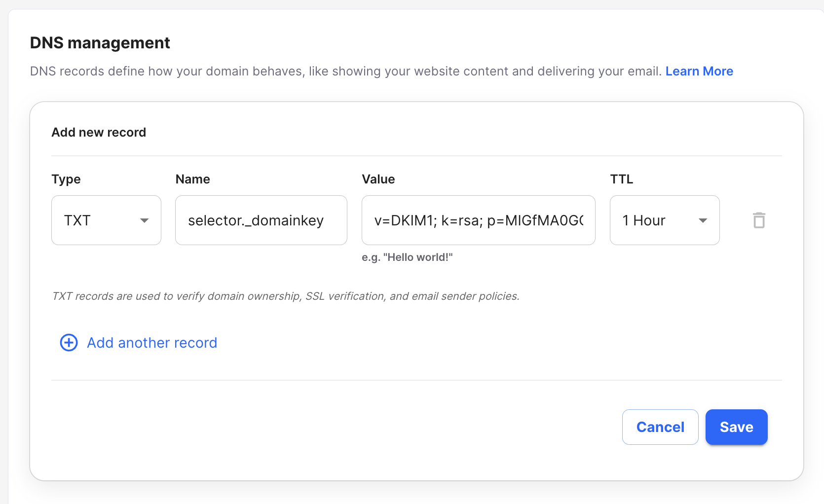Click the "Hello world!" example hint text

click(x=407, y=257)
